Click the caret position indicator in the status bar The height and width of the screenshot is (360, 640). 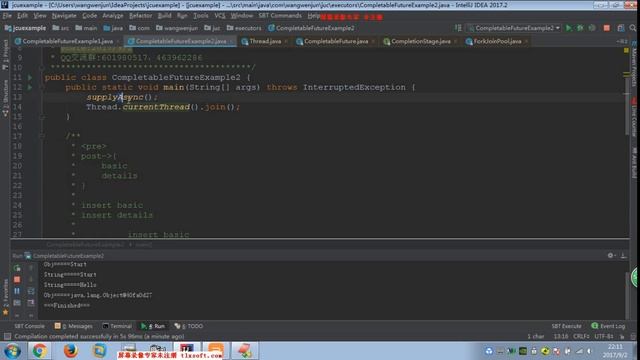pos(561,336)
